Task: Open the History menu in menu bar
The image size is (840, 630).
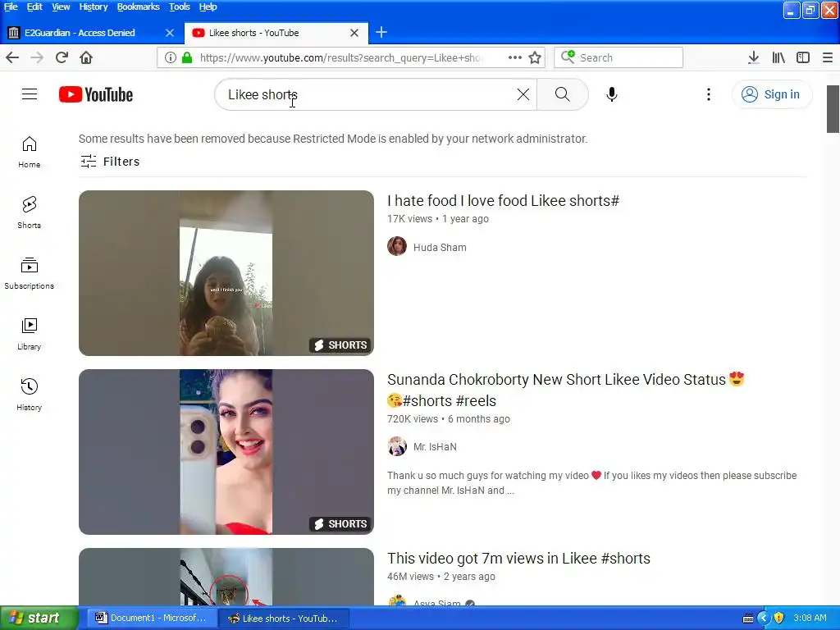Action: [94, 7]
